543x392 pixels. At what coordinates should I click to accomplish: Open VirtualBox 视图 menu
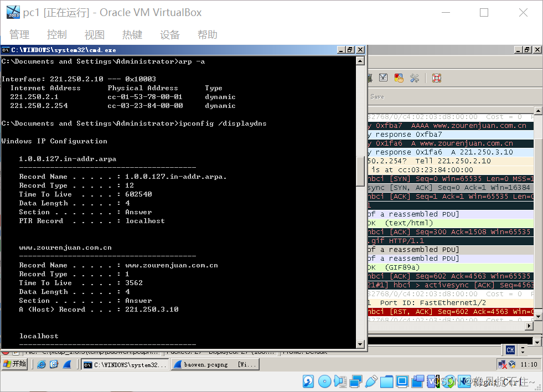[x=95, y=35]
